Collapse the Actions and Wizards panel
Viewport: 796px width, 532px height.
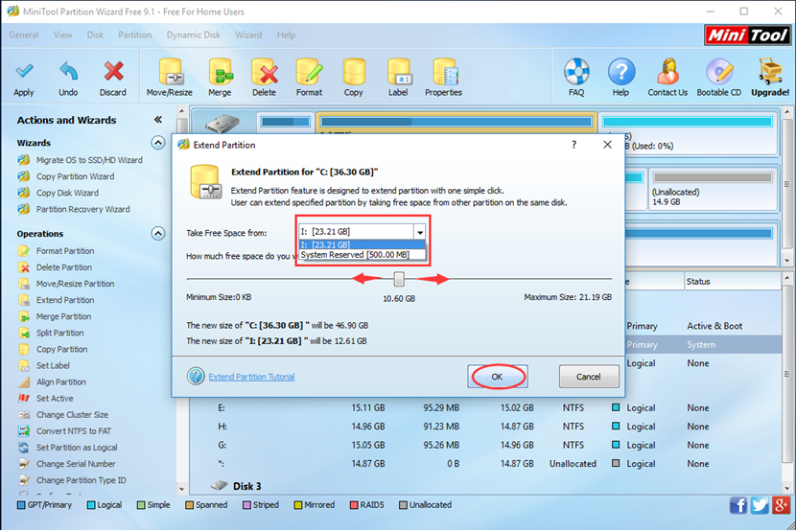[x=158, y=120]
